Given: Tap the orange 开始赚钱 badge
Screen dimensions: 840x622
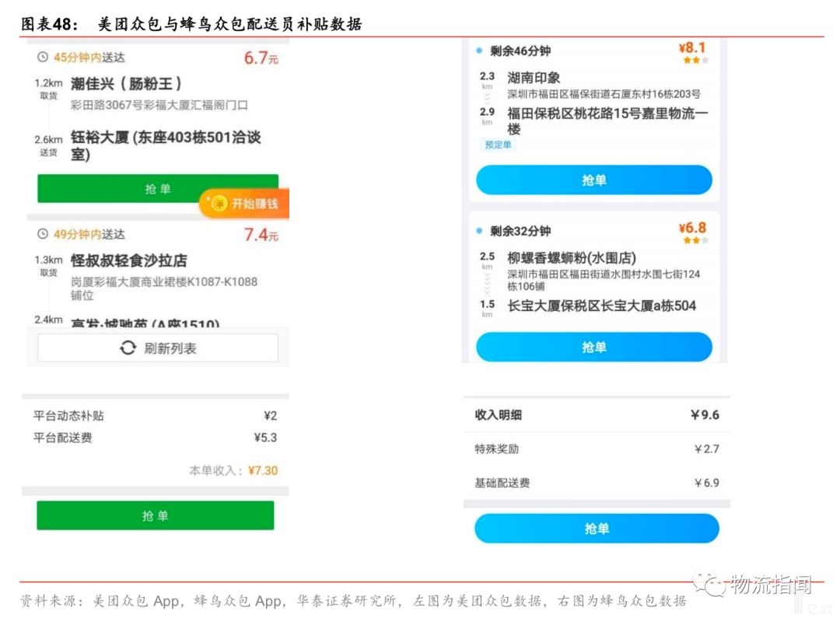Looking at the screenshot, I should pyautogui.click(x=244, y=204).
